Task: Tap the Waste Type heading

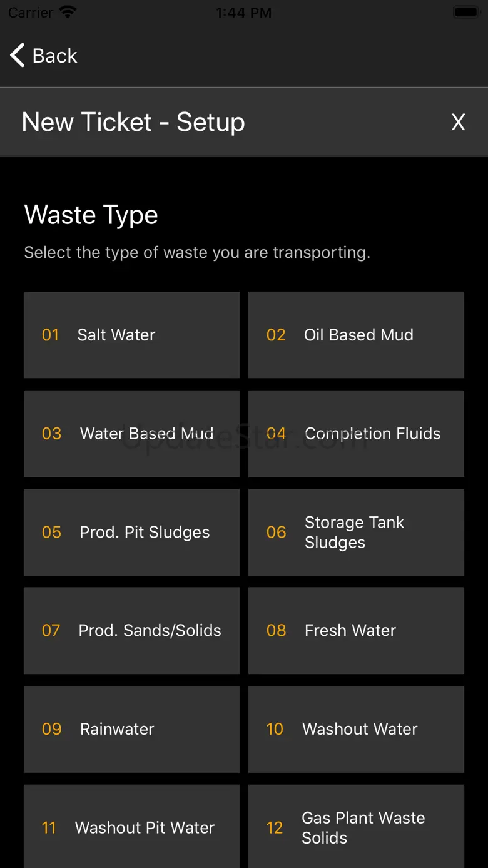Action: click(91, 215)
